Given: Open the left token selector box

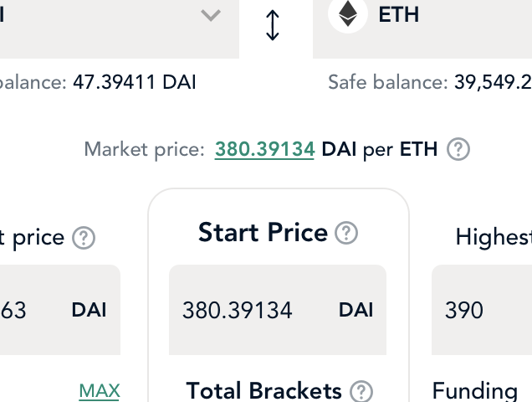Looking at the screenshot, I should (120, 28).
